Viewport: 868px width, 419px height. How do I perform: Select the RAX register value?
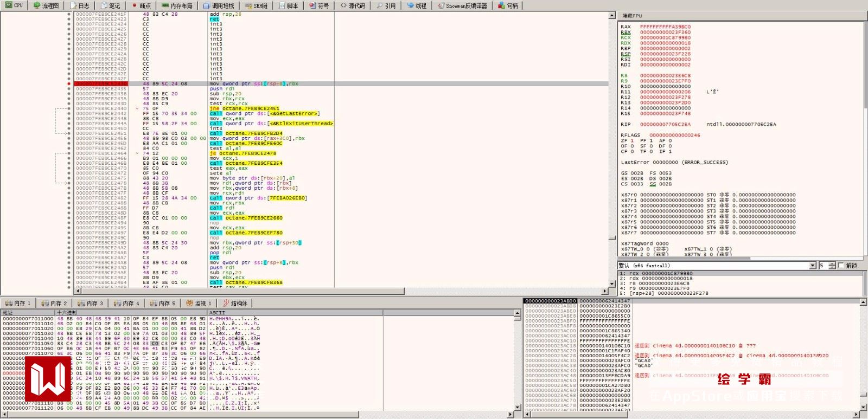[665, 27]
